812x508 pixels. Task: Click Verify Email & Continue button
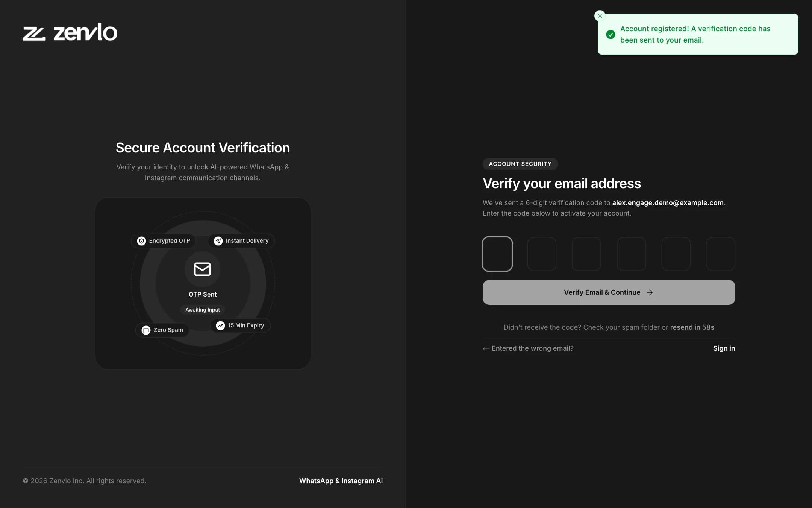609,292
